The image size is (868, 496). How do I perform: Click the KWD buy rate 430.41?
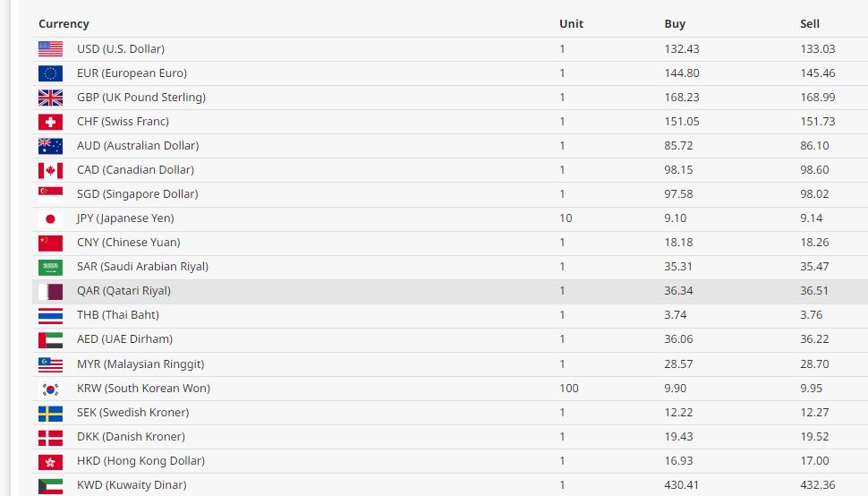(681, 485)
